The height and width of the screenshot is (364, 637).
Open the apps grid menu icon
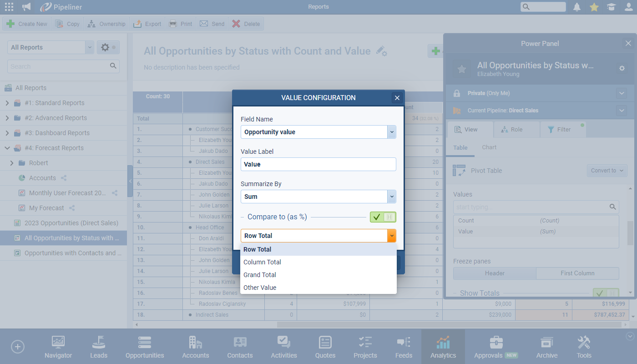(9, 7)
